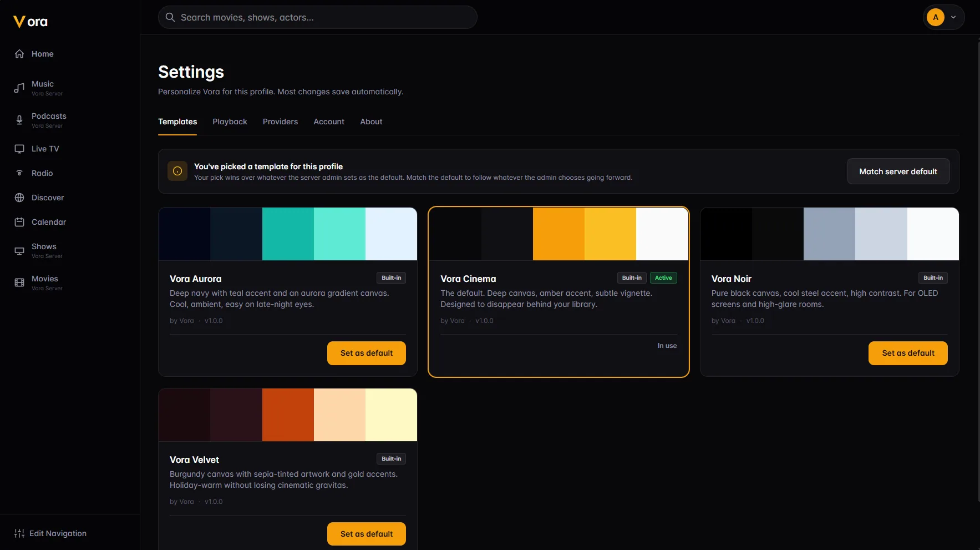
Task: Click the Settings heading
Action: [x=191, y=72]
